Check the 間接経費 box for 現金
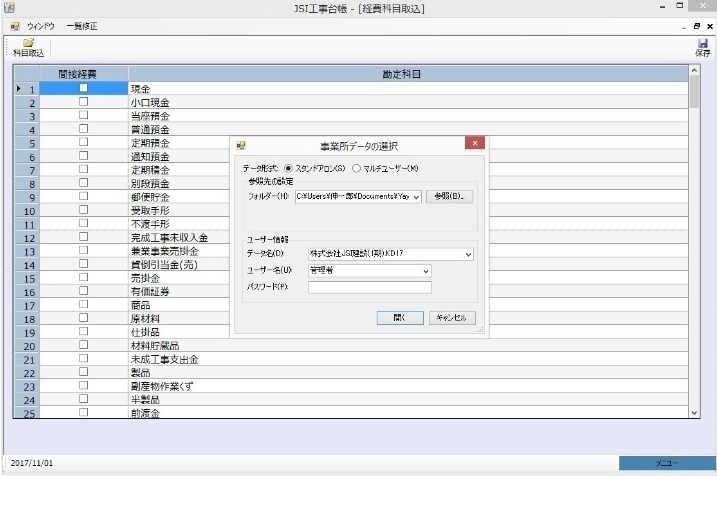The image size is (717, 507). [83, 88]
